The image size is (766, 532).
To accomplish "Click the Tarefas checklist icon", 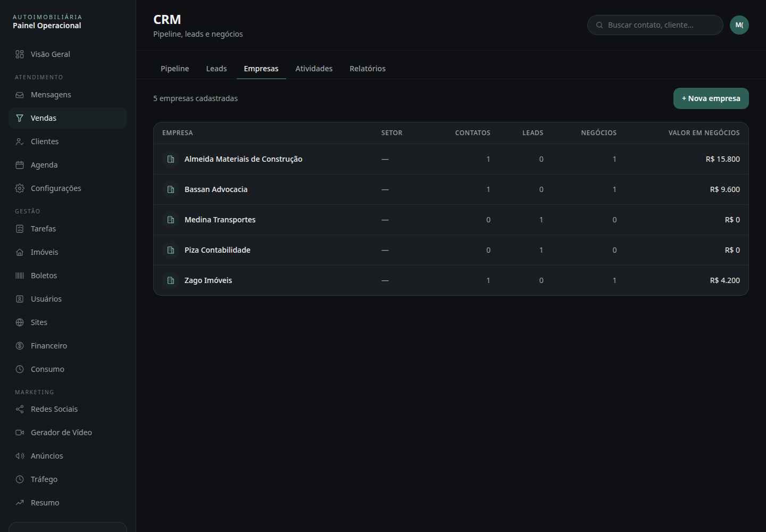I will 20,229.
